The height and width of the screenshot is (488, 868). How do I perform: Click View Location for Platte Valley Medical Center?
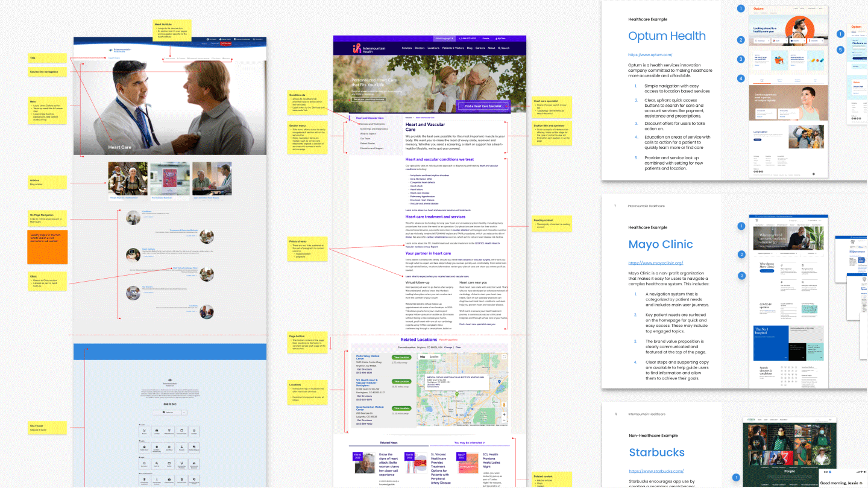coord(401,358)
